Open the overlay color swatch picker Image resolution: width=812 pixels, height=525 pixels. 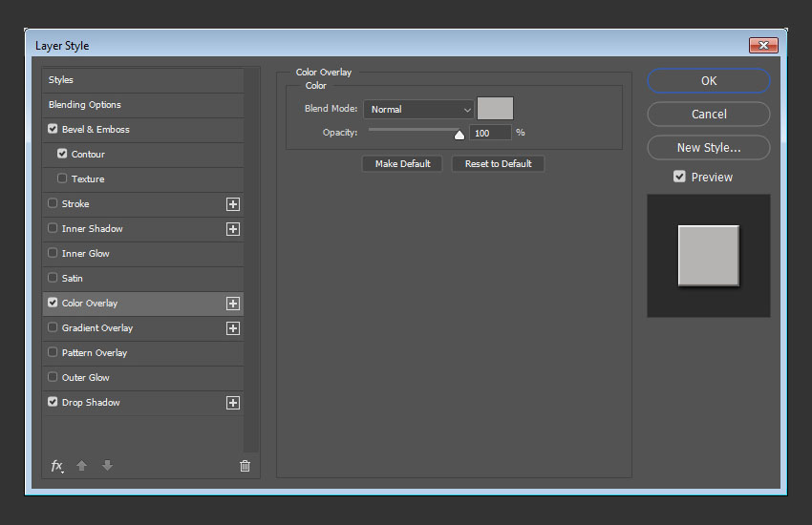(495, 109)
